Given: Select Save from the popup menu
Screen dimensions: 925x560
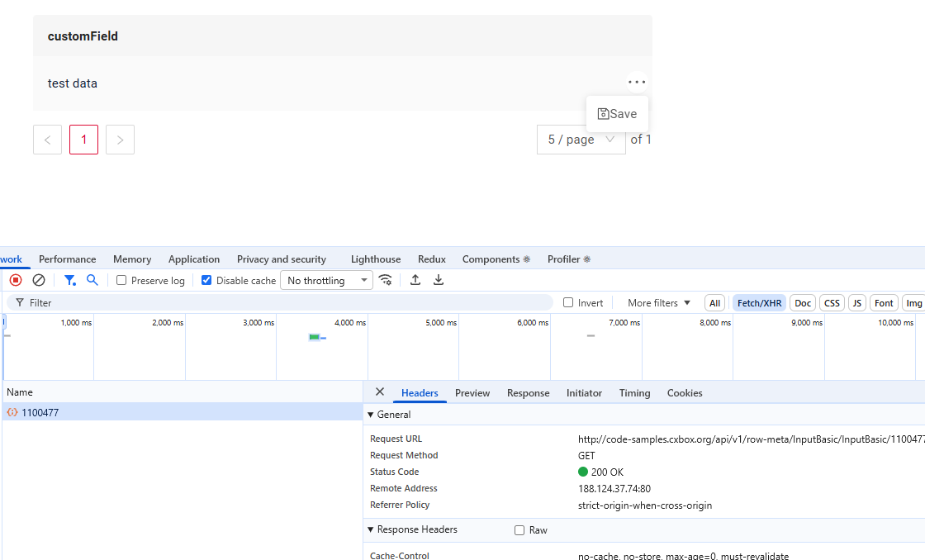Looking at the screenshot, I should tap(618, 114).
